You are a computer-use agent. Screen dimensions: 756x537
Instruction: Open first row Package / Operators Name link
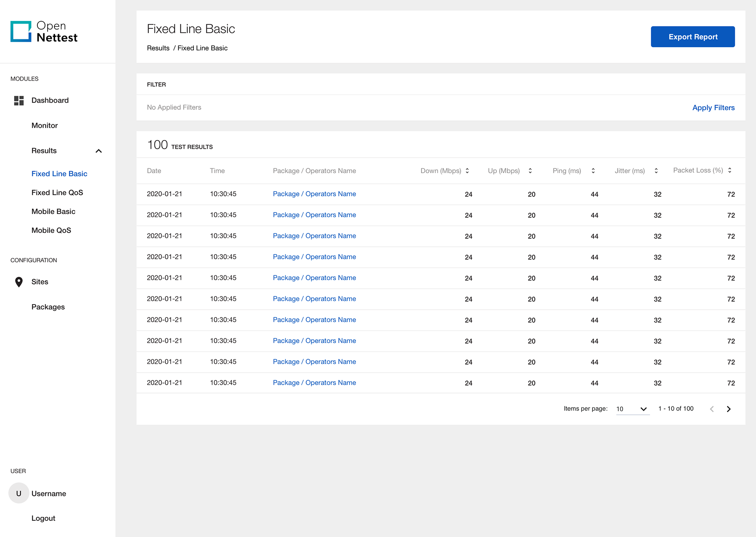click(x=314, y=194)
